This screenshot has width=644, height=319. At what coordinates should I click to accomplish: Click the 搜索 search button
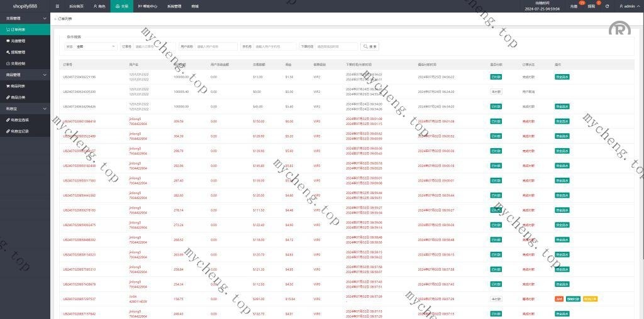point(370,46)
